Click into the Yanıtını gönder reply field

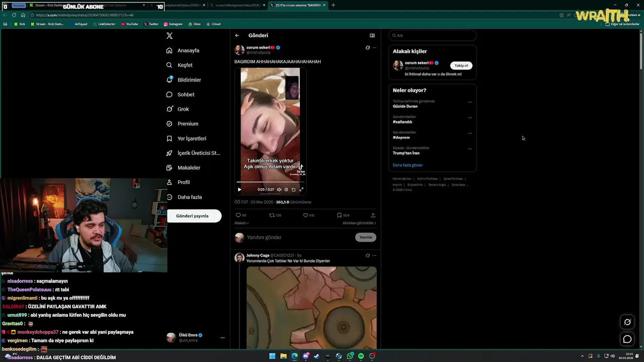point(299,237)
